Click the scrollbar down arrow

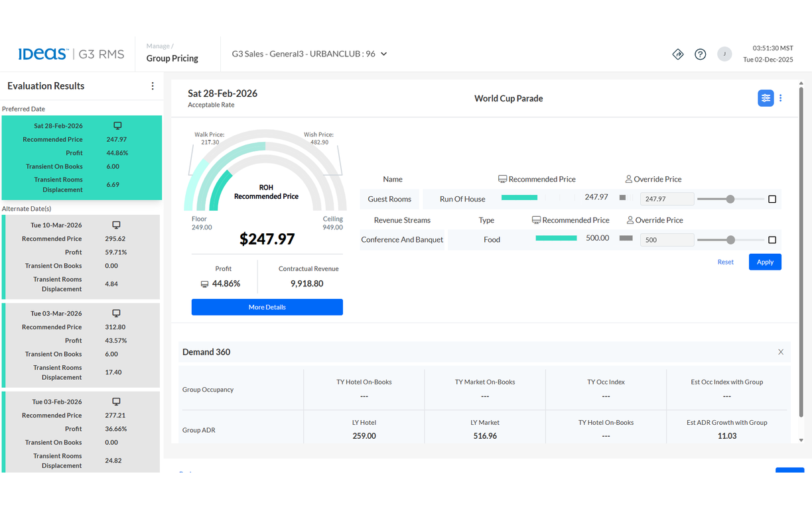point(801,440)
